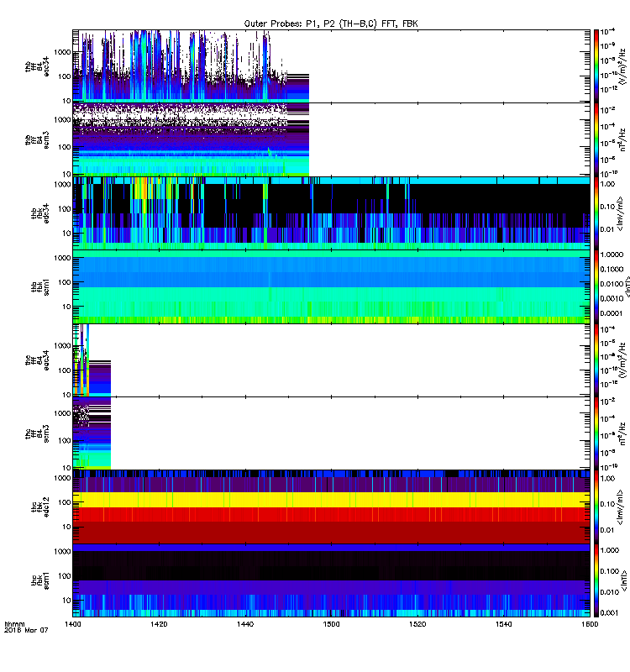Click the thb fbk scm1 color bar
The height and width of the screenshot is (672, 630).
[x=596, y=286]
